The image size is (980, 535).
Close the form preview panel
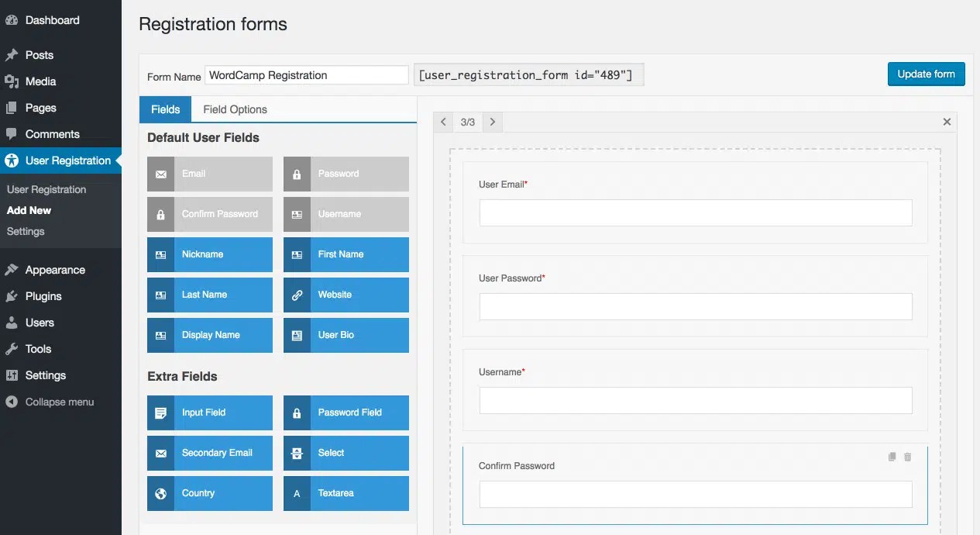[947, 122]
